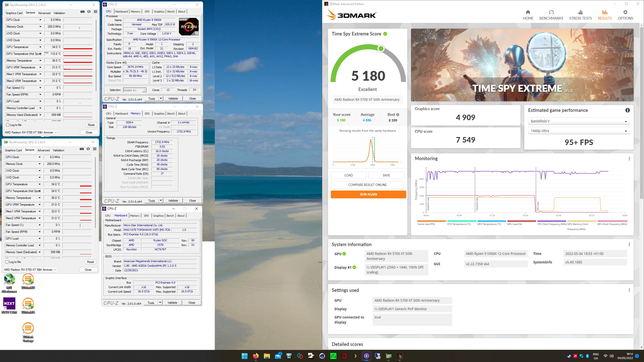Switch to 3DMark in the taskbar
Viewport: 644px width, 362px height.
click(x=399, y=356)
